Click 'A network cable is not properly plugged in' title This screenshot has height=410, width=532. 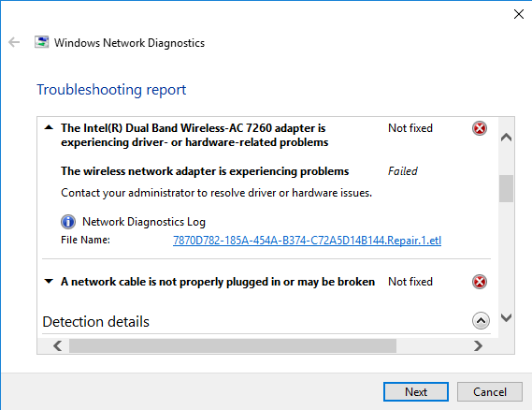coord(218,282)
